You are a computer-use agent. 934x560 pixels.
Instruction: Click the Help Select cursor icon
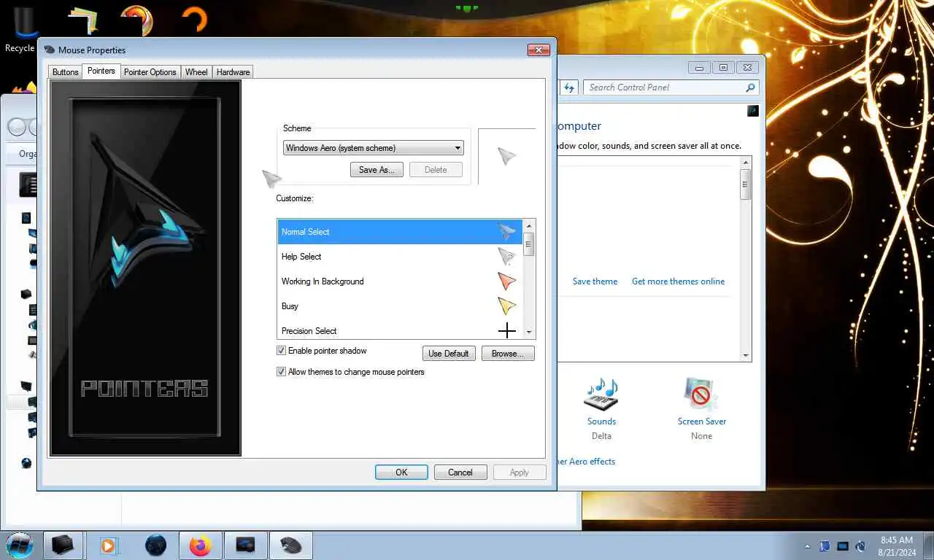507,256
